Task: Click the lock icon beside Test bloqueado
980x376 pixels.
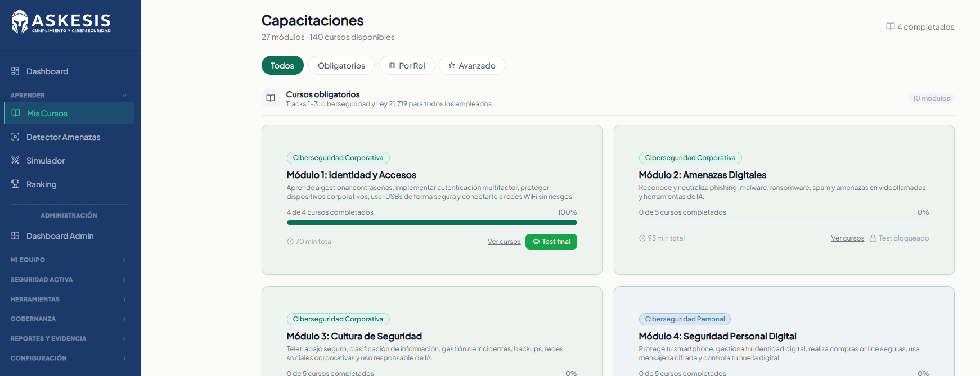Action: 873,238
